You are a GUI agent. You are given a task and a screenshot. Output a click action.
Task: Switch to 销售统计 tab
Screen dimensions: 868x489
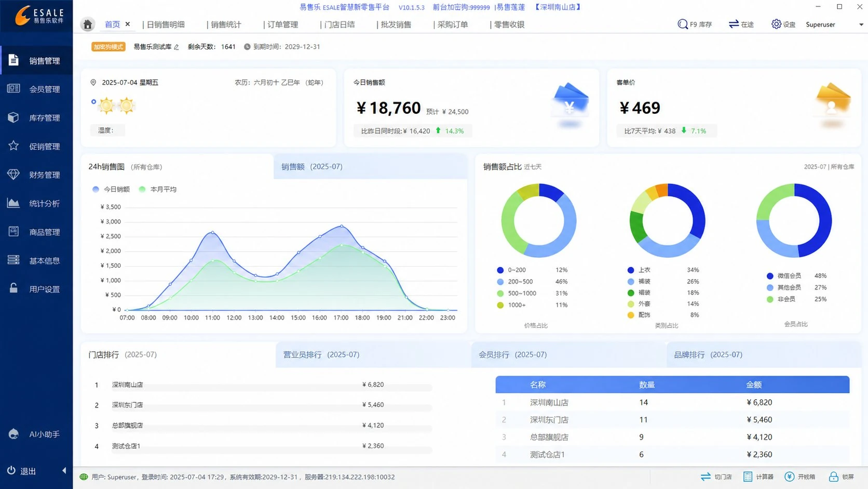click(226, 24)
